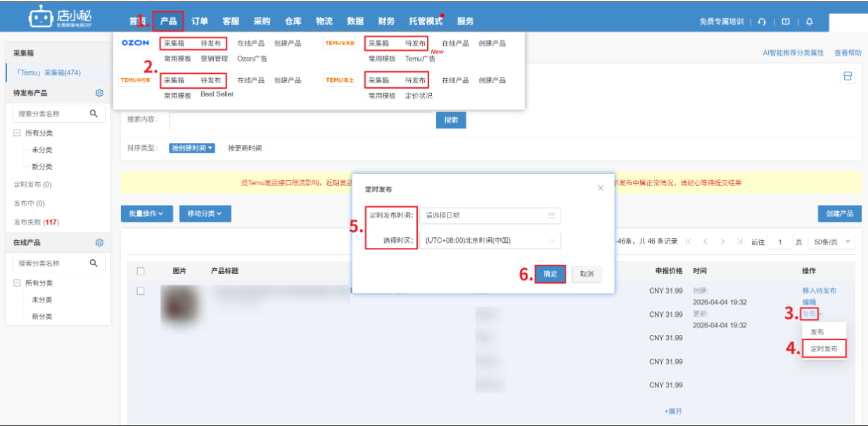
Task: Click the blurred product image thumbnail
Action: coord(179,304)
